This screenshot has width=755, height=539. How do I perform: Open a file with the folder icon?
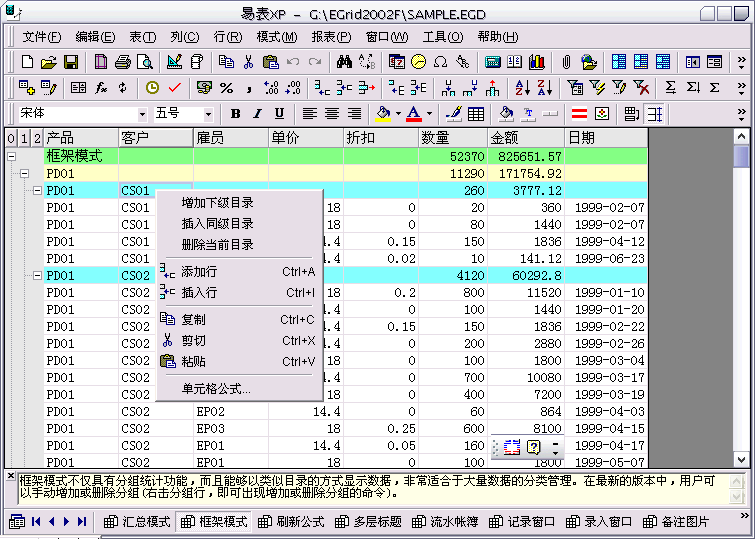[49, 62]
